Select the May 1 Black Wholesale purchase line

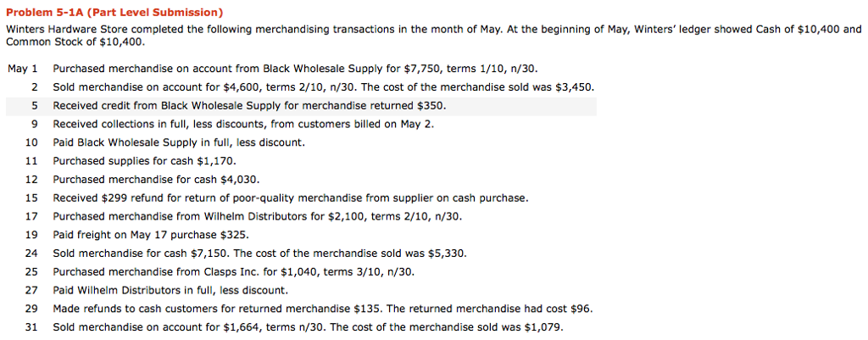pyautogui.click(x=295, y=68)
